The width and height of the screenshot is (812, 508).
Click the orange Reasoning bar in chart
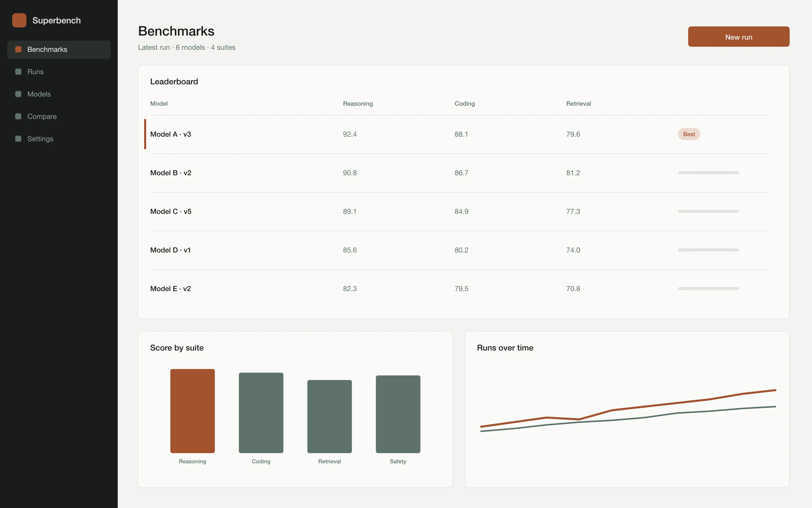(x=193, y=411)
